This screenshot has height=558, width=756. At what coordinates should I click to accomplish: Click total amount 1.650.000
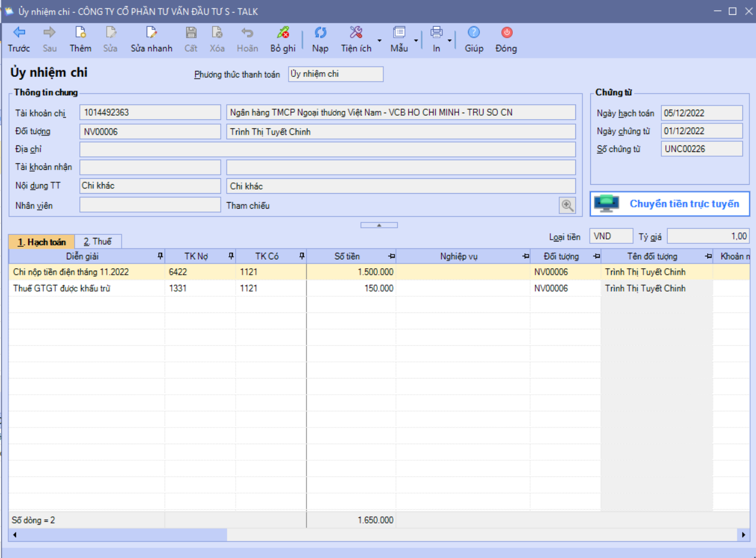click(376, 520)
